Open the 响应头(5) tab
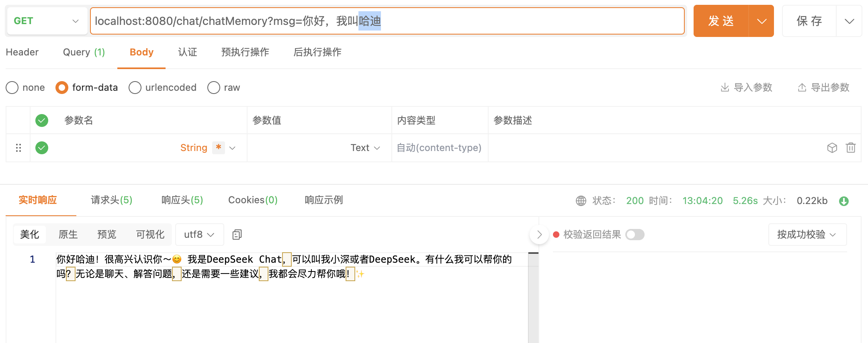The height and width of the screenshot is (343, 868). pos(182,200)
